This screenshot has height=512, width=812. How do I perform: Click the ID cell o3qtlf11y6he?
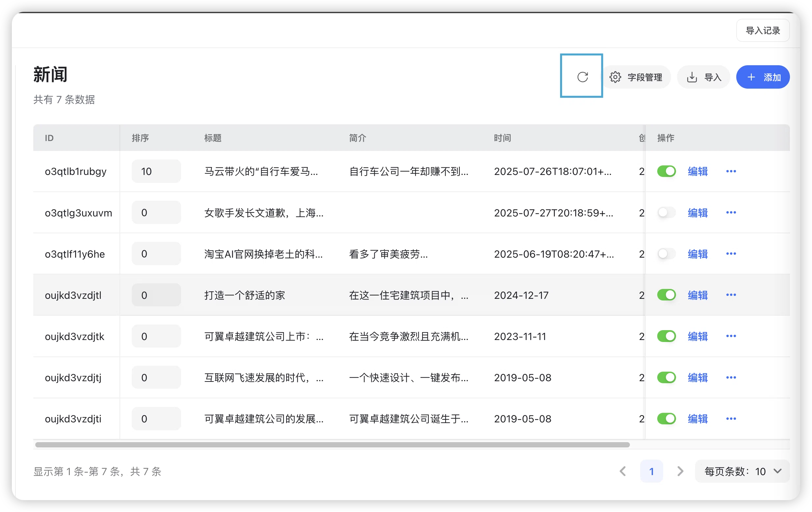click(75, 254)
